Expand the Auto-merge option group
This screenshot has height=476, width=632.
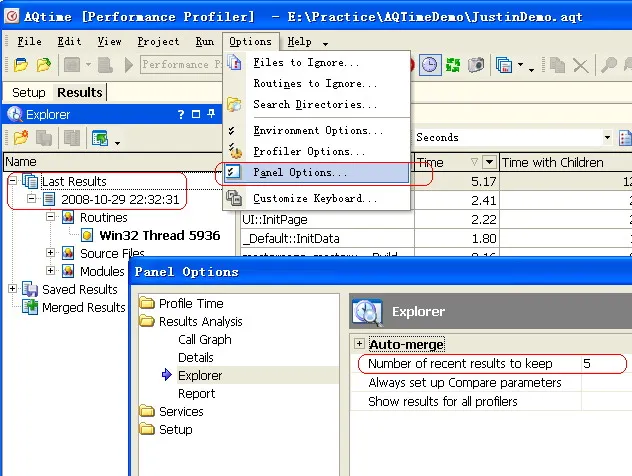(x=359, y=343)
